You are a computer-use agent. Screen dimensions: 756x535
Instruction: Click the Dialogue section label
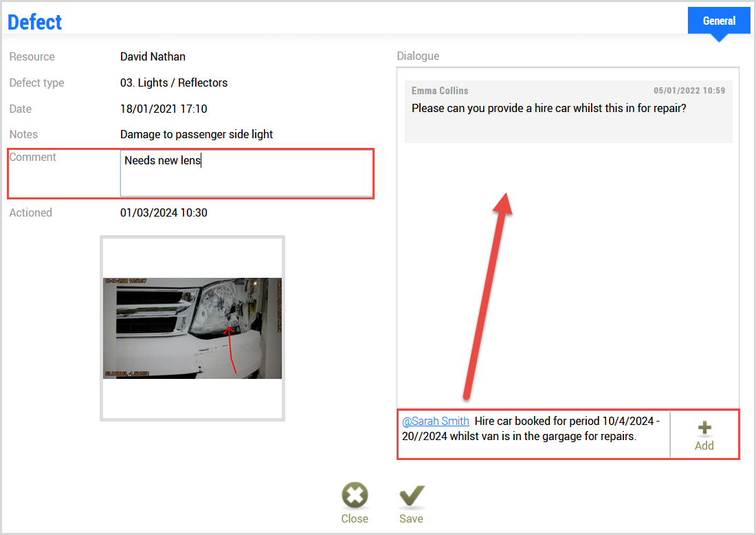click(x=418, y=56)
